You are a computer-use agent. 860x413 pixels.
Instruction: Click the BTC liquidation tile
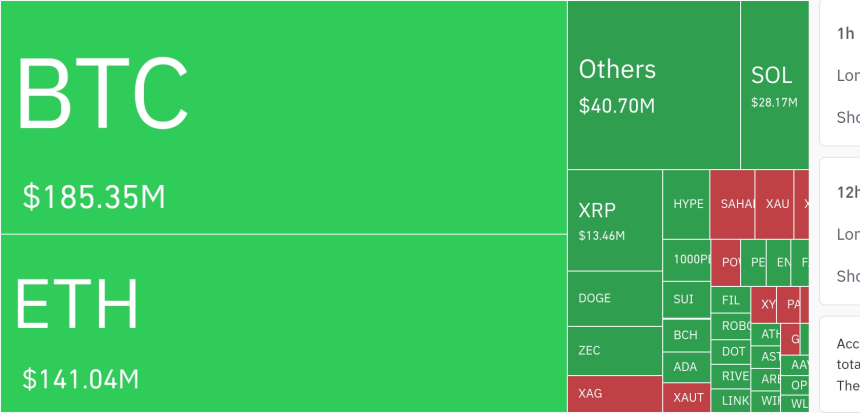click(283, 117)
